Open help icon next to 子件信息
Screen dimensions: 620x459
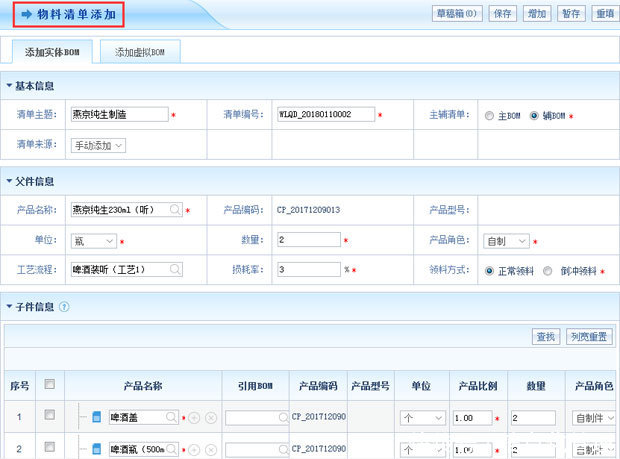(64, 306)
